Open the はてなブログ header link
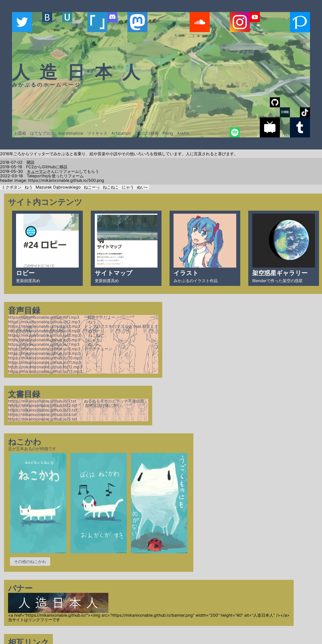Image resolution: width=322 pixels, height=644 pixels. point(42,133)
